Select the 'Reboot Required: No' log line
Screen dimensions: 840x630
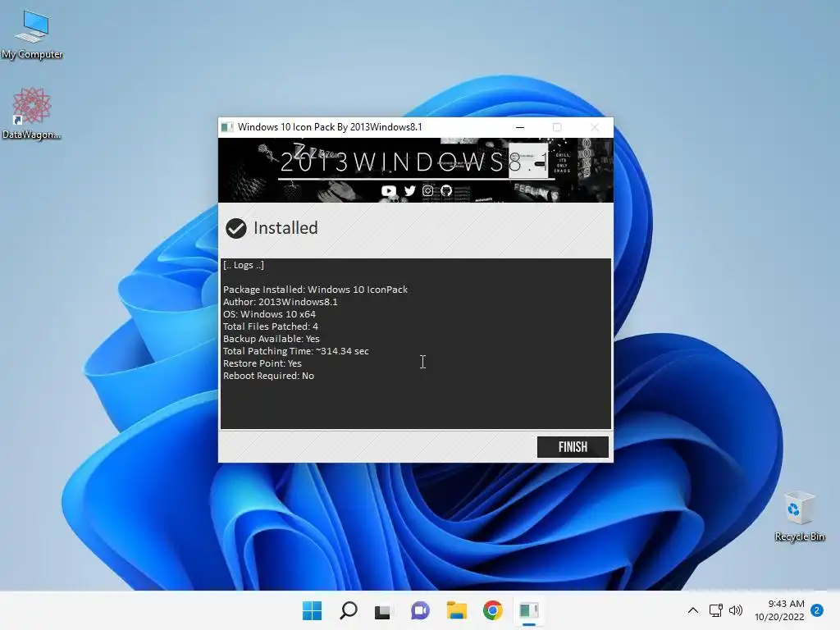point(268,376)
